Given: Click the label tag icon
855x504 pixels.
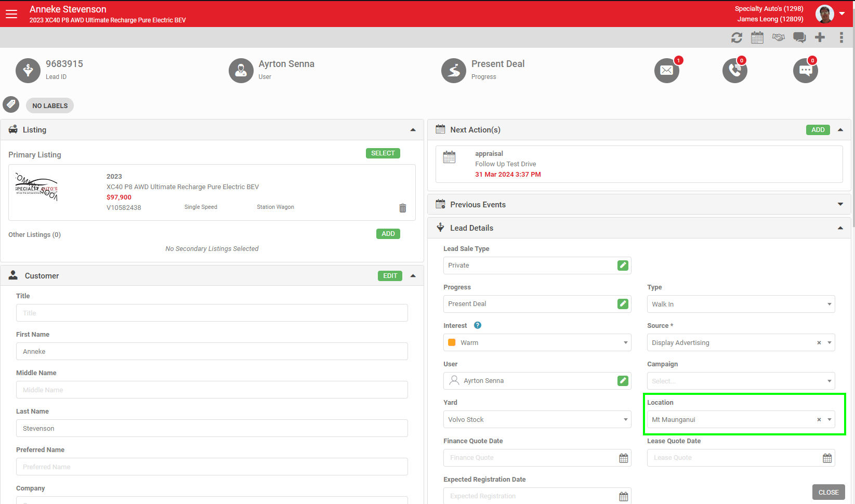Looking at the screenshot, I should coord(11,104).
